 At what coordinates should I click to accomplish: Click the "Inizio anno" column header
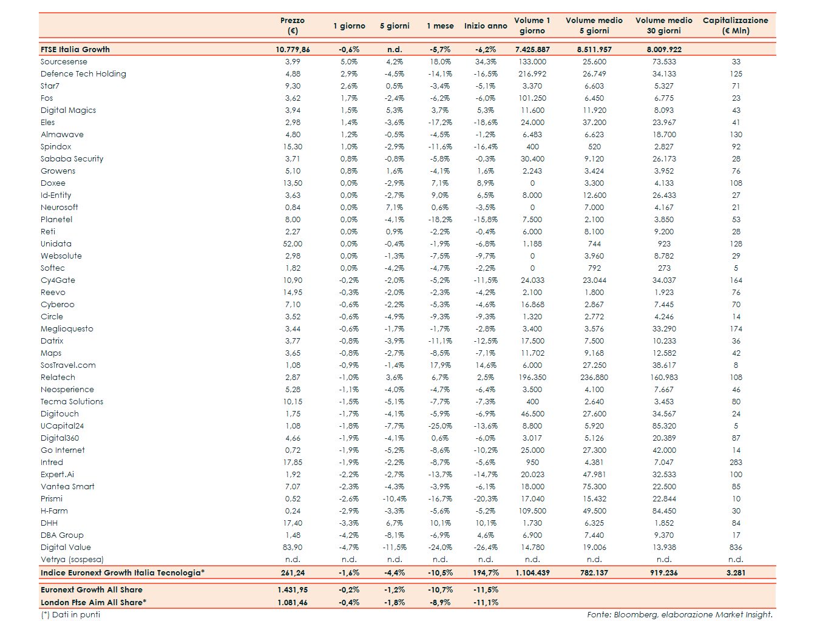click(486, 25)
